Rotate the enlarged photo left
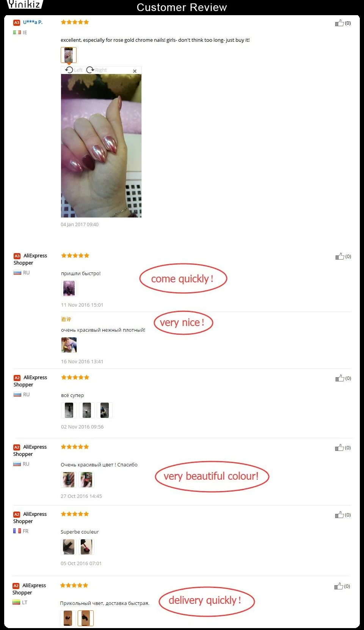 coord(74,70)
